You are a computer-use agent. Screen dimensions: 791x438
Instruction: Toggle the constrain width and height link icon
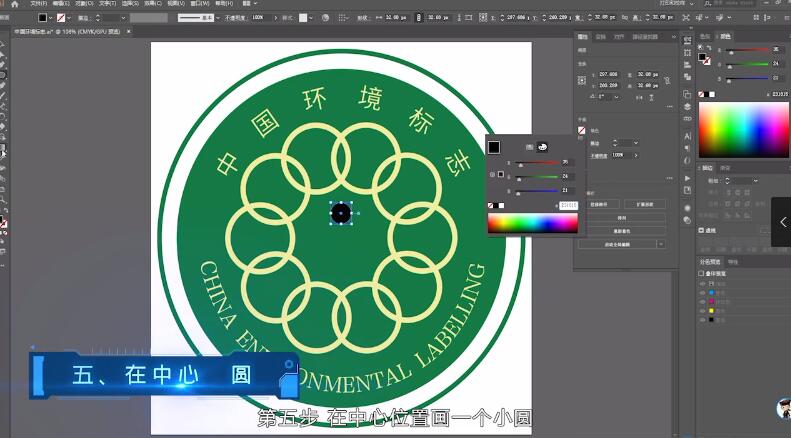418,18
